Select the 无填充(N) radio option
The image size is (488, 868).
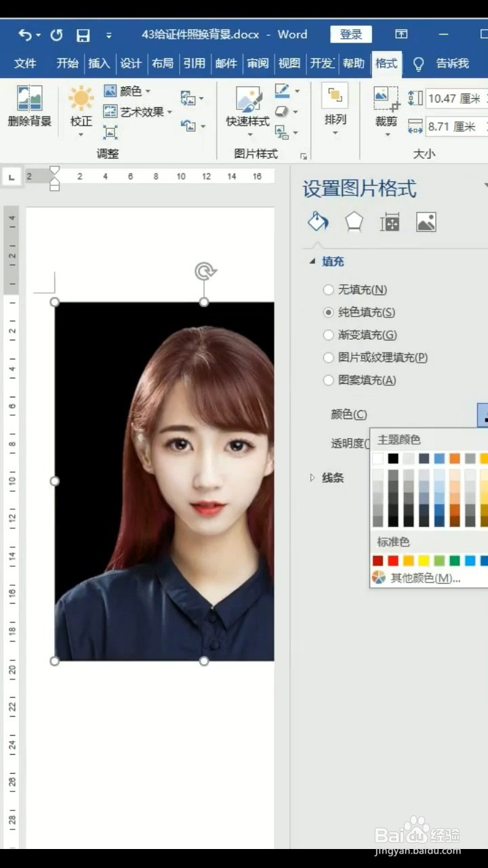click(x=355, y=290)
